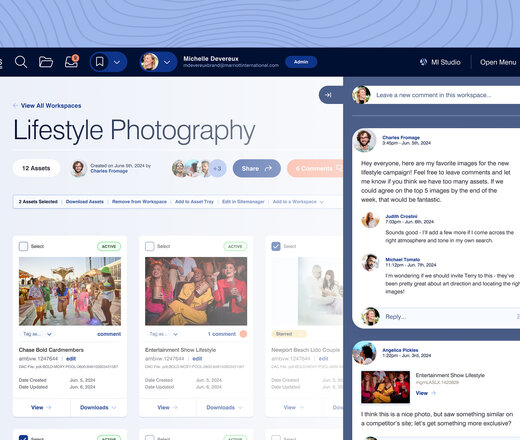This screenshot has width=520, height=440.
Task: Choose Remove from Workspace
Action: (x=139, y=202)
